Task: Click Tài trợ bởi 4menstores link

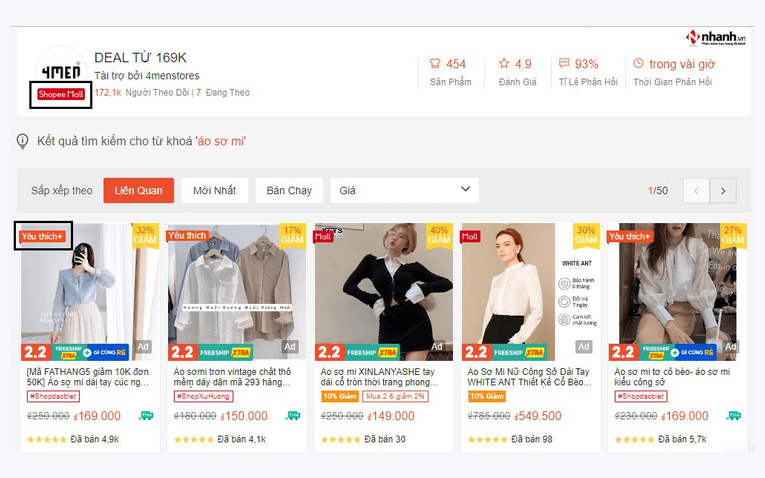Action: 147,76
